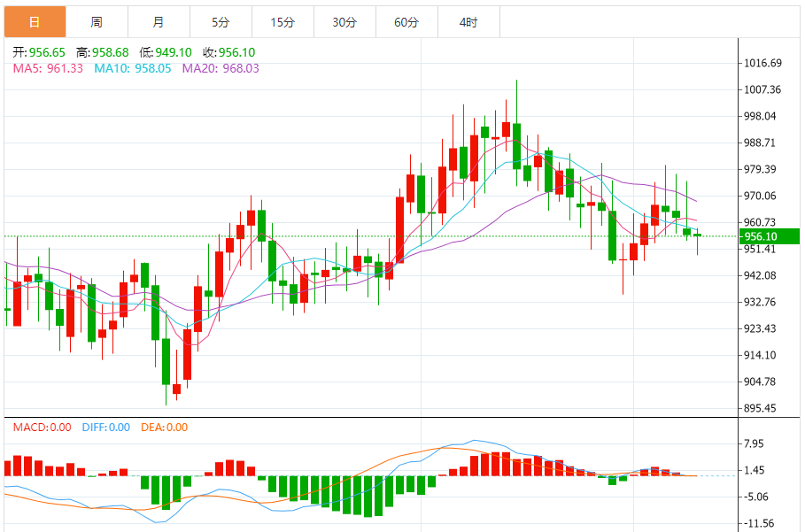Click the 1007.36 price axis label

click(x=762, y=89)
